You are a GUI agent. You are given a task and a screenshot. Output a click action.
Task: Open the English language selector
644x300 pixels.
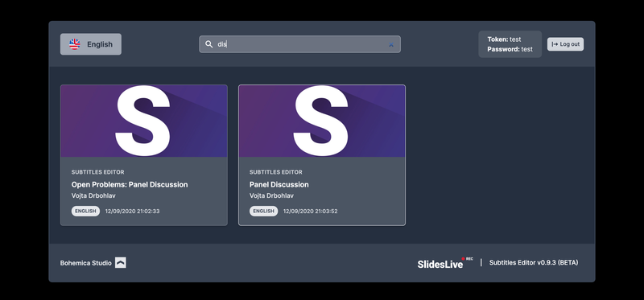pyautogui.click(x=91, y=44)
